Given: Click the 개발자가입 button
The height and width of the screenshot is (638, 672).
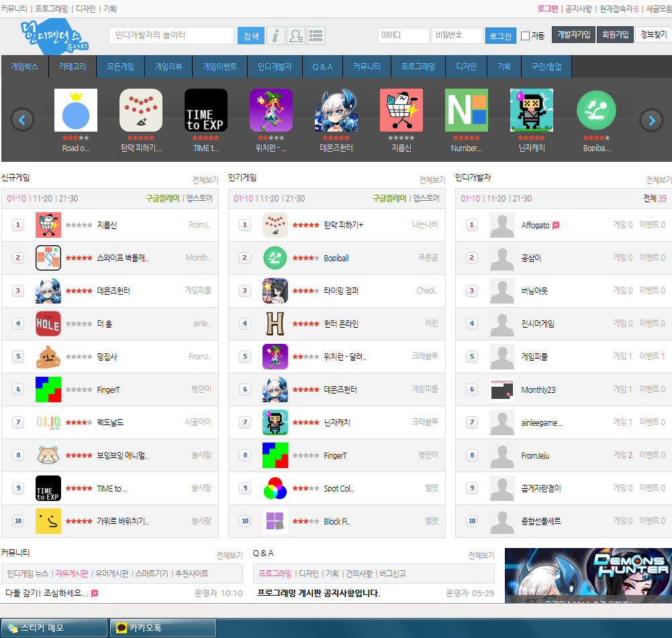Looking at the screenshot, I should (x=573, y=34).
